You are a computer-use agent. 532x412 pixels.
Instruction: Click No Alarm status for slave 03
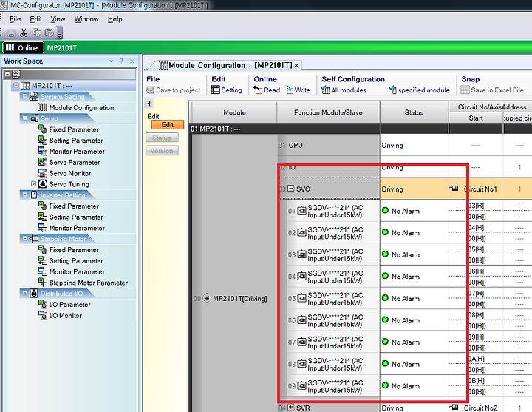[x=400, y=254]
